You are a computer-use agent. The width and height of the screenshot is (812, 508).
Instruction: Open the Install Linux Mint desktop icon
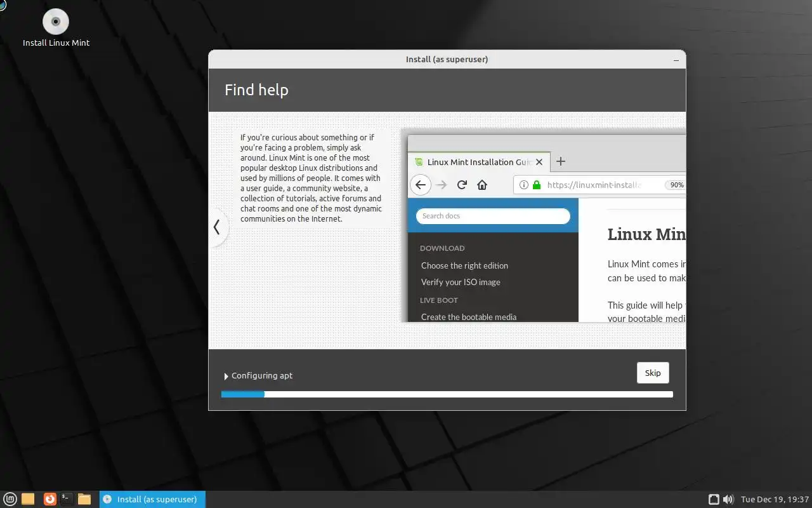point(56,29)
